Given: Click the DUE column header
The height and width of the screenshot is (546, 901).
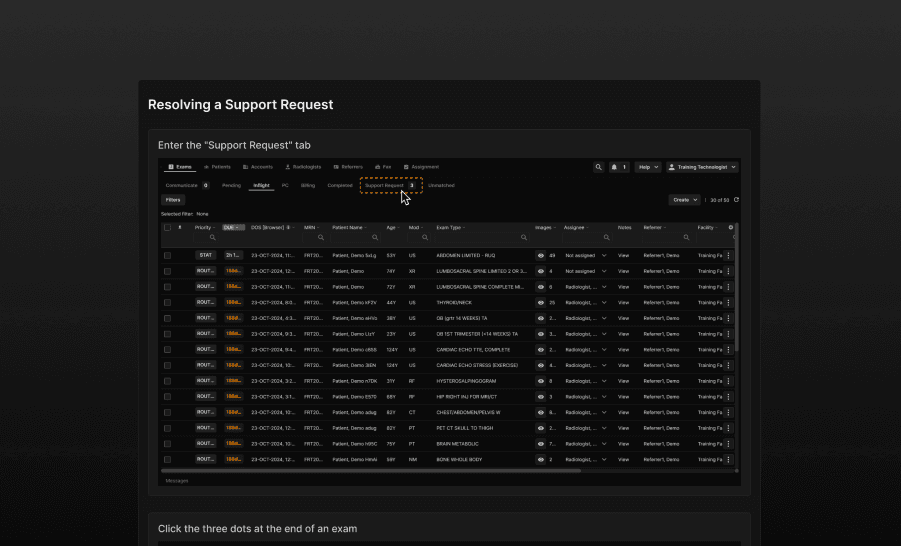Looking at the screenshot, I should coord(233,228).
